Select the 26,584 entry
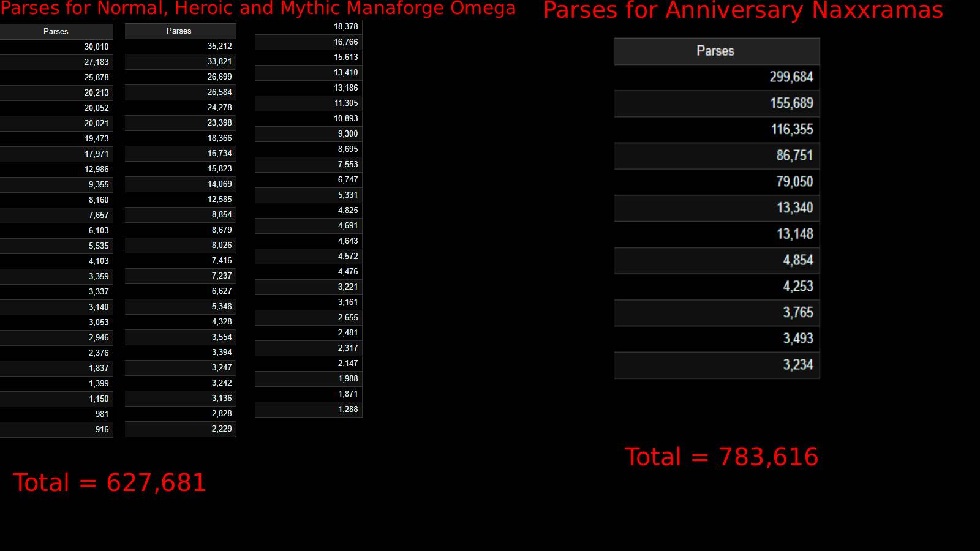 pyautogui.click(x=181, y=92)
